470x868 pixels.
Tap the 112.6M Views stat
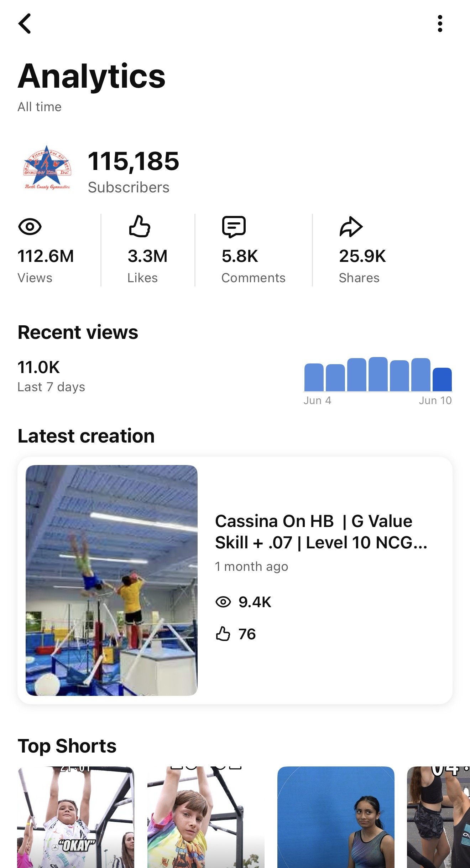[46, 266]
